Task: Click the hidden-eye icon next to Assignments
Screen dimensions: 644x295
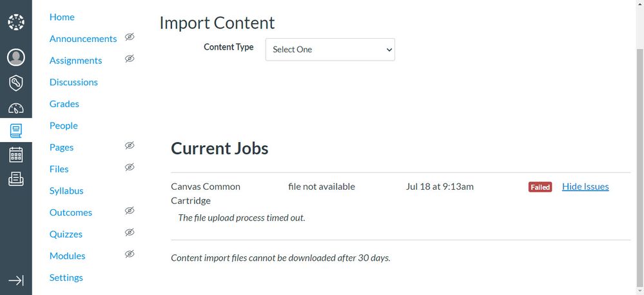Action: click(x=129, y=59)
